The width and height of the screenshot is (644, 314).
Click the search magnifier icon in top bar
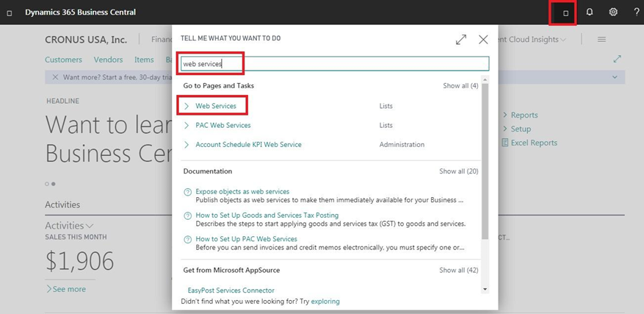[x=565, y=13]
